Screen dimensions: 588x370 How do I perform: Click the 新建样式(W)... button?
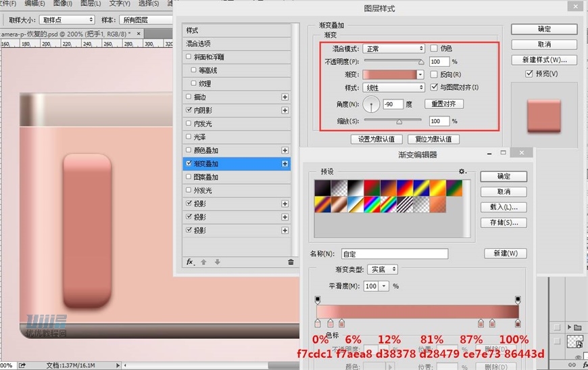(x=544, y=60)
